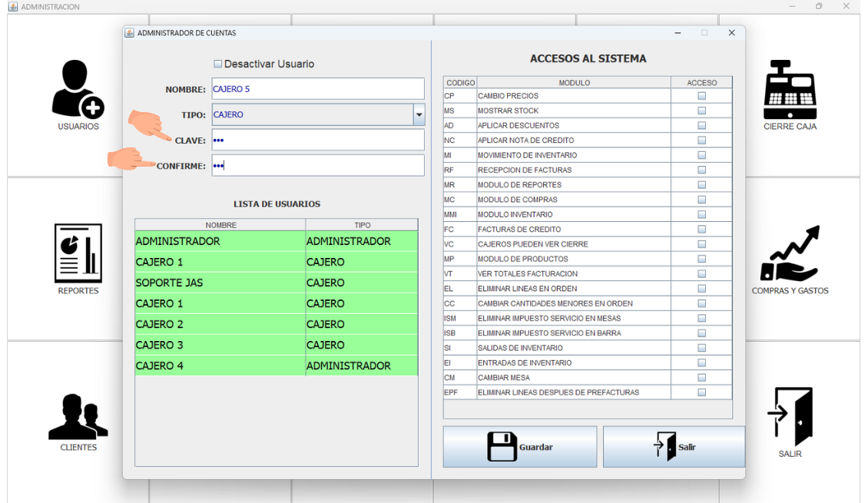The height and width of the screenshot is (503, 868).
Task: Click the Salir door icon in main window
Action: 790,417
